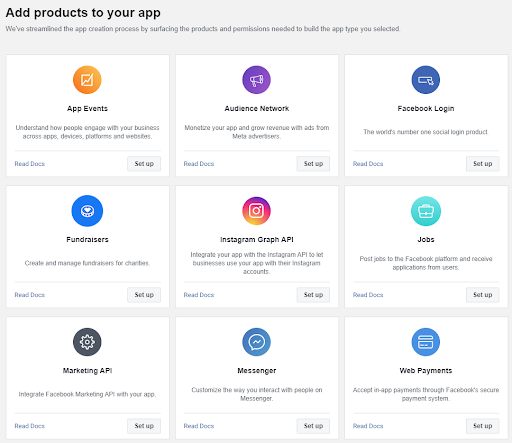The image size is (512, 443).
Task: Set up the App Events product
Action: [144, 164]
